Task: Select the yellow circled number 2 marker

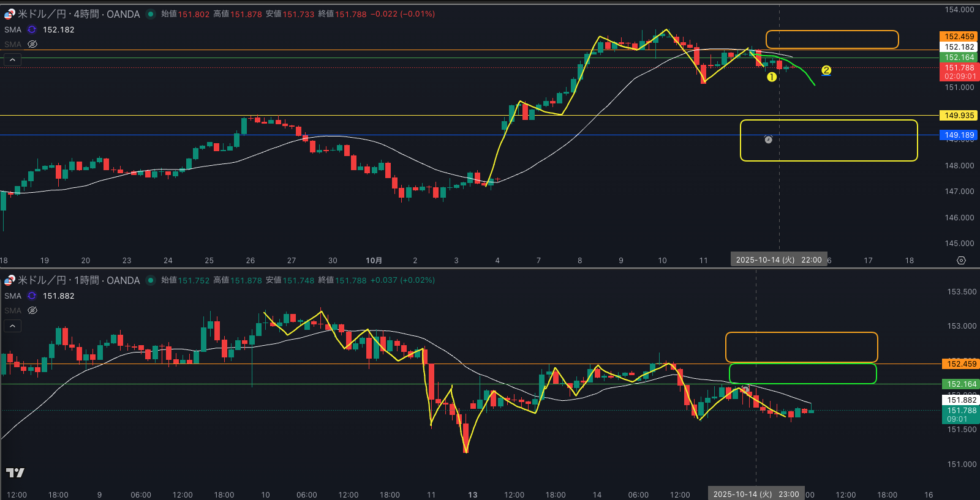Action: click(826, 70)
